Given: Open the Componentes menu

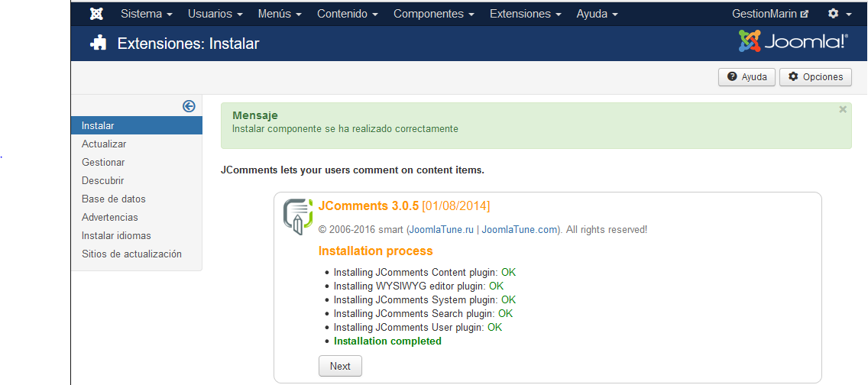Looking at the screenshot, I should [433, 14].
